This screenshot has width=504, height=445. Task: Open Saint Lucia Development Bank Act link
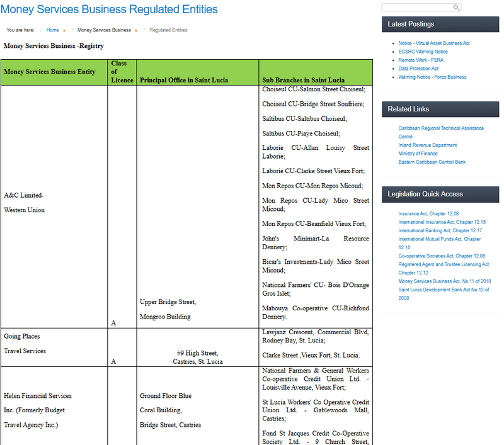pos(444,294)
